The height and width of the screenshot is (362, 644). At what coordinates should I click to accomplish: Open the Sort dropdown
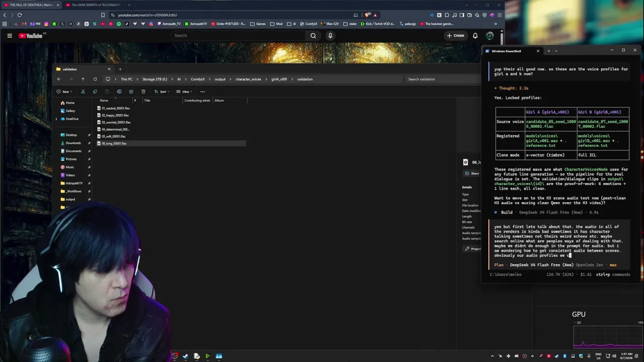click(x=162, y=92)
